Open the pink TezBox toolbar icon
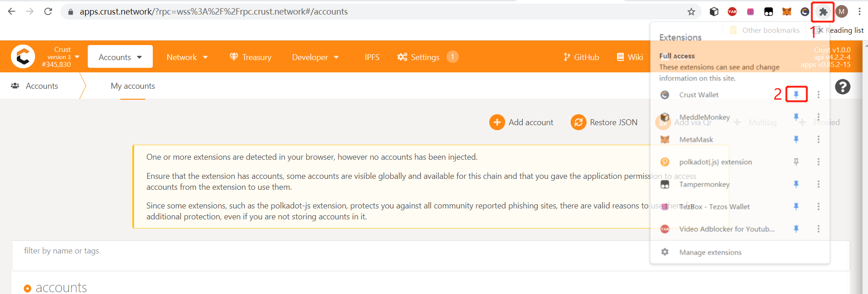 coord(750,12)
